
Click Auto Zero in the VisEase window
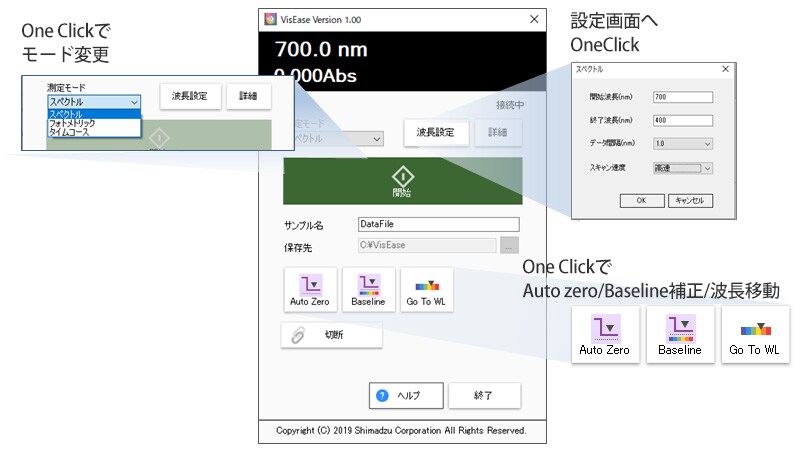[x=310, y=290]
